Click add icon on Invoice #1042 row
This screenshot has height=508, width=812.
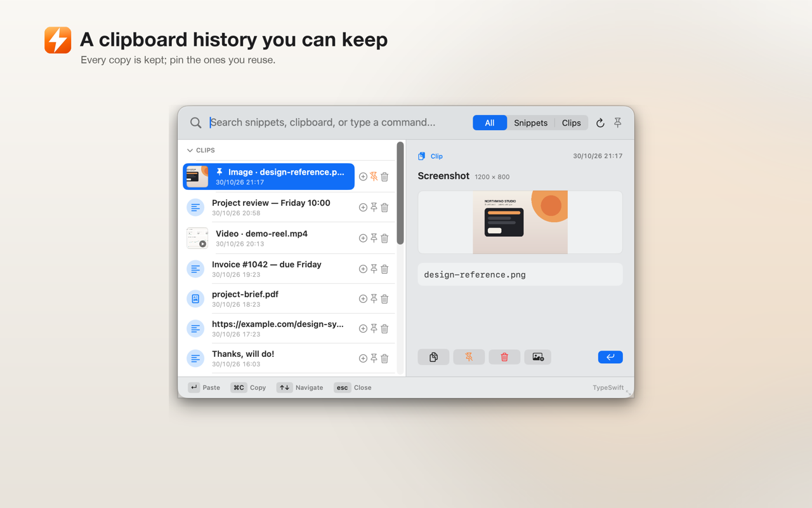click(x=363, y=269)
